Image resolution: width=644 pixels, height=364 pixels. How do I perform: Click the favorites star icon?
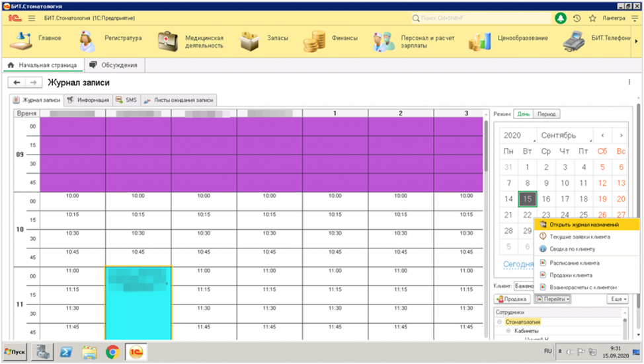tap(592, 18)
